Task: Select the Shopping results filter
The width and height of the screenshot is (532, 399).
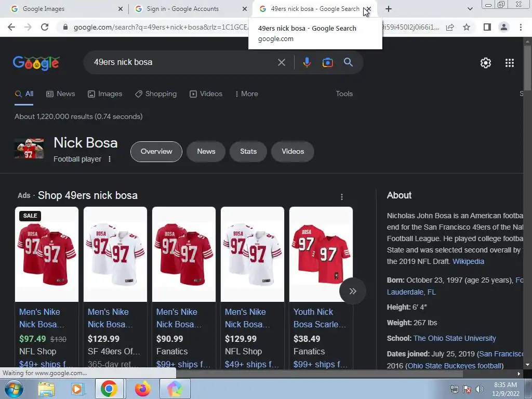Action: tap(156, 94)
